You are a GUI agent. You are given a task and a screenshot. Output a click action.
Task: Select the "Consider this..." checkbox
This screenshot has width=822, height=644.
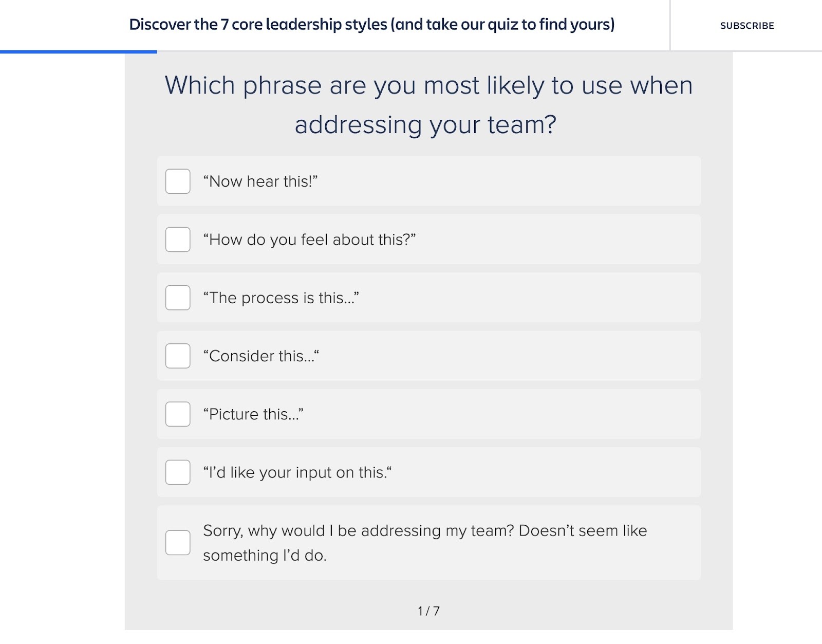point(177,357)
